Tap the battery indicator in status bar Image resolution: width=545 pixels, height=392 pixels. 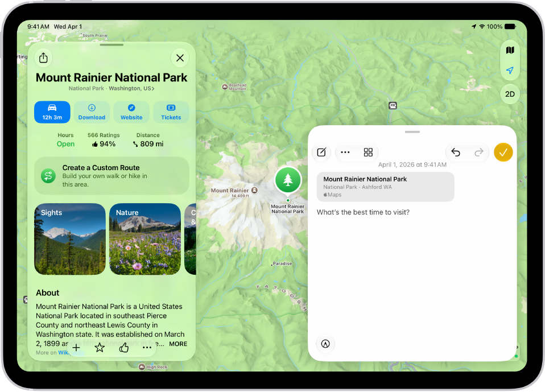510,27
